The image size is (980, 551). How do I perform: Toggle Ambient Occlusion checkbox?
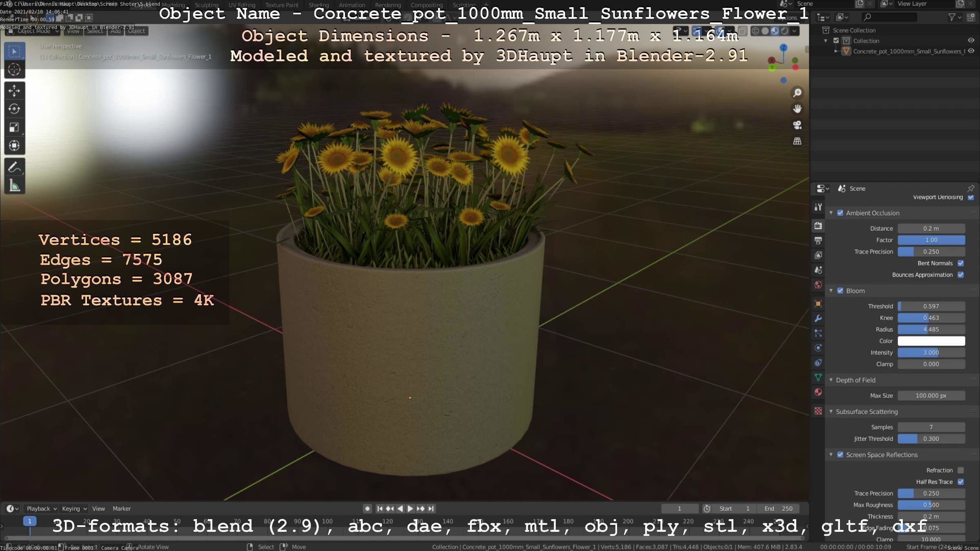click(840, 213)
